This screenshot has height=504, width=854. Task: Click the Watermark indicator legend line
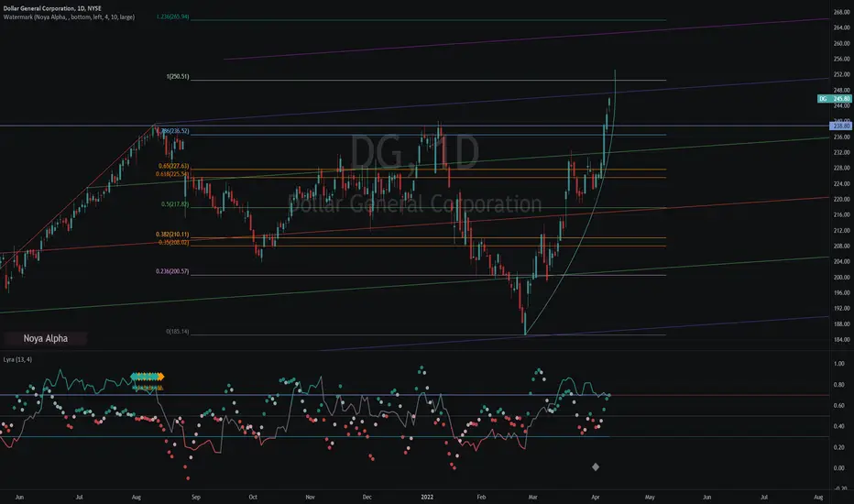(x=69, y=16)
